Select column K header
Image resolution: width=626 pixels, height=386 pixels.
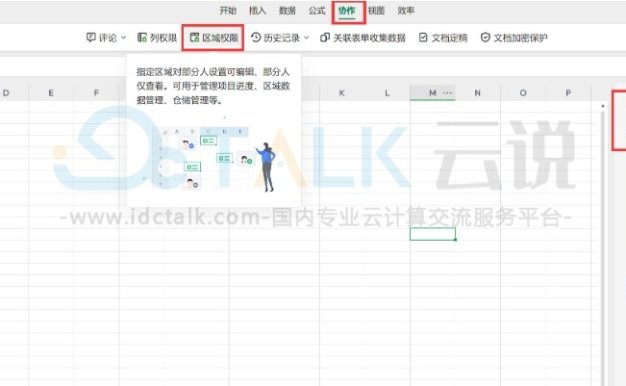(342, 93)
